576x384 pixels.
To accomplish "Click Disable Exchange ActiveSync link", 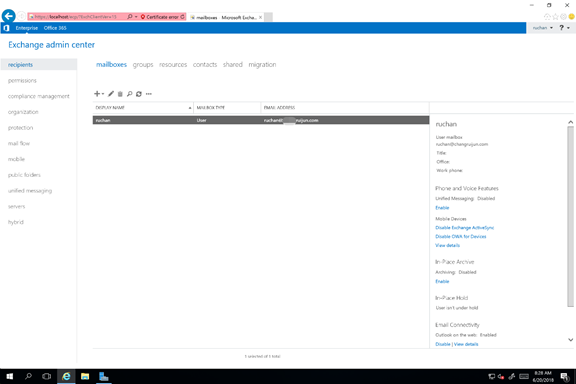I will click(x=465, y=228).
